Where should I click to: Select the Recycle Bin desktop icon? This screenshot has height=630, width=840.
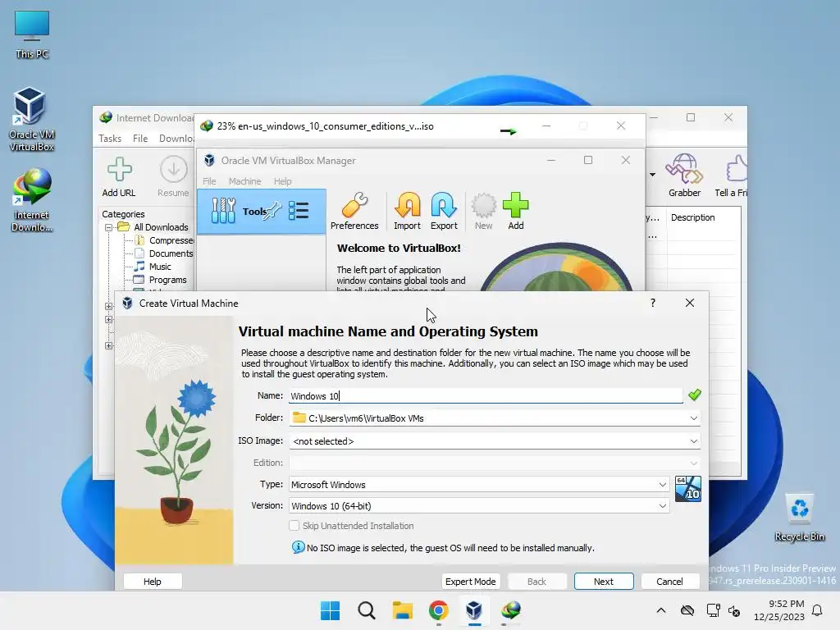[799, 518]
